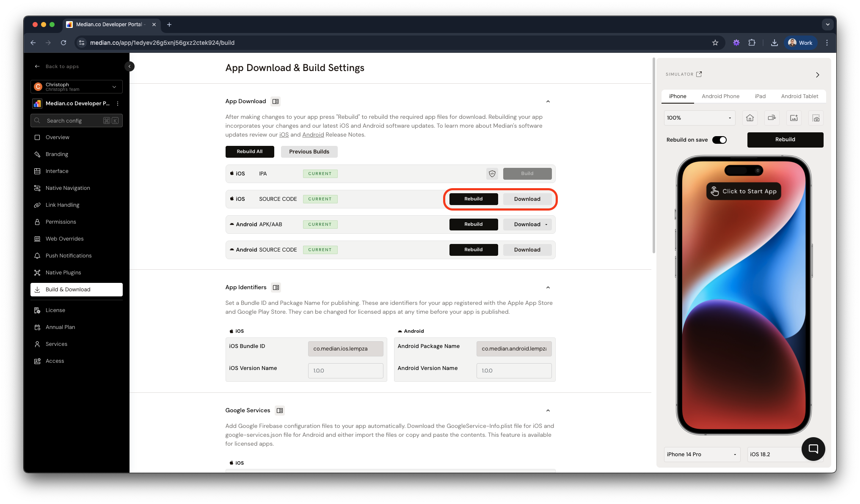
Task: Click Rebuild All button
Action: pyautogui.click(x=250, y=152)
